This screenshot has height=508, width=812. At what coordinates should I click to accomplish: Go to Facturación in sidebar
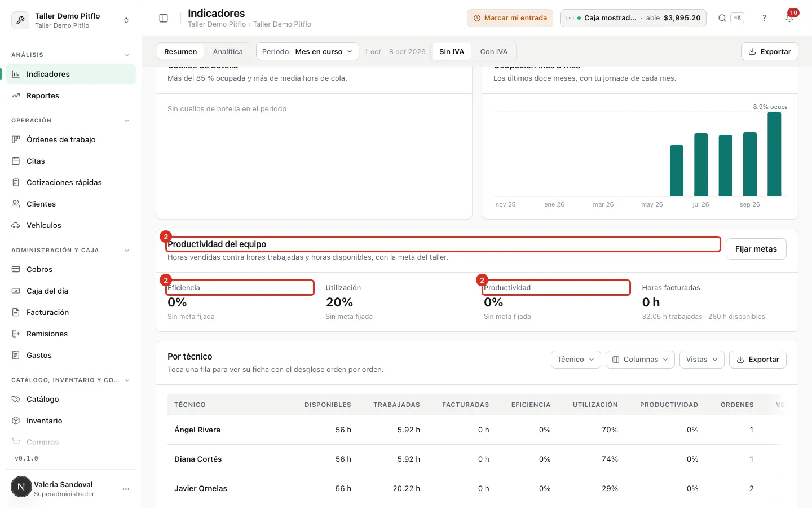coord(71,312)
